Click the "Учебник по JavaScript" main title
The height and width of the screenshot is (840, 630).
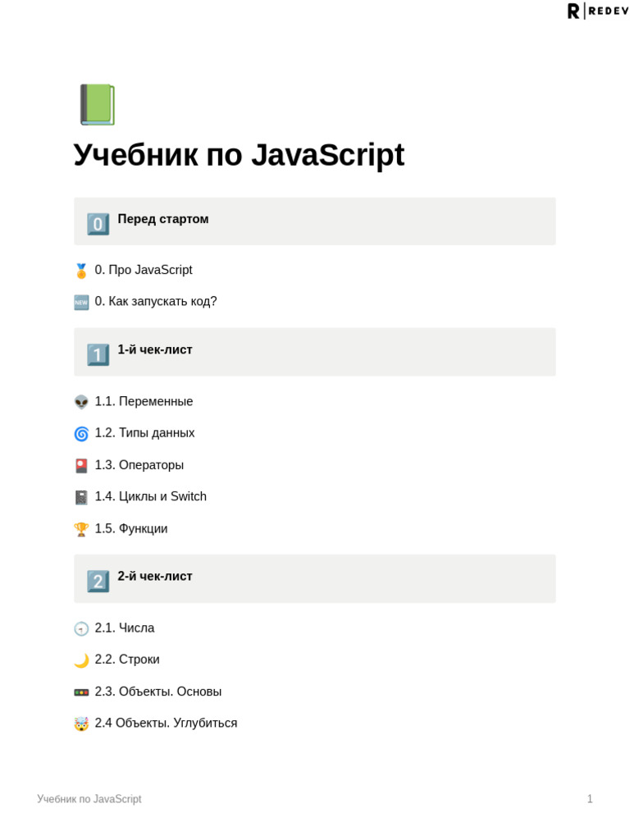click(239, 155)
